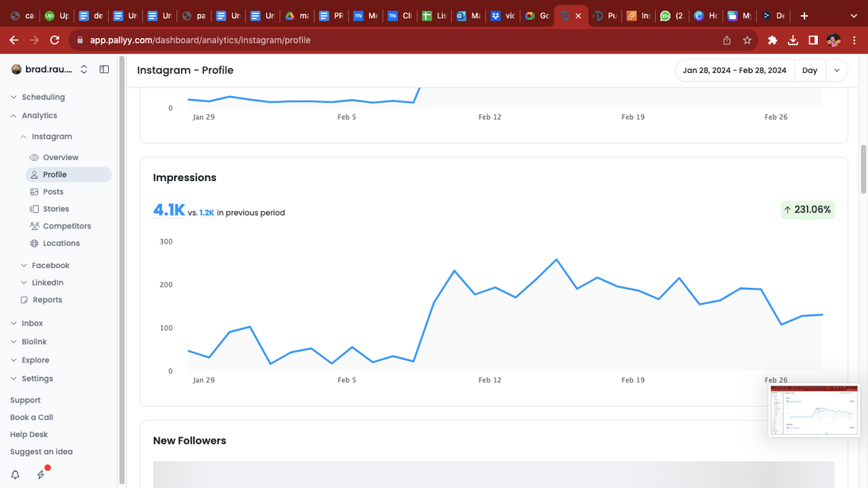The width and height of the screenshot is (868, 488).
Task: Click the dropdown chevron beside Day
Action: 836,71
